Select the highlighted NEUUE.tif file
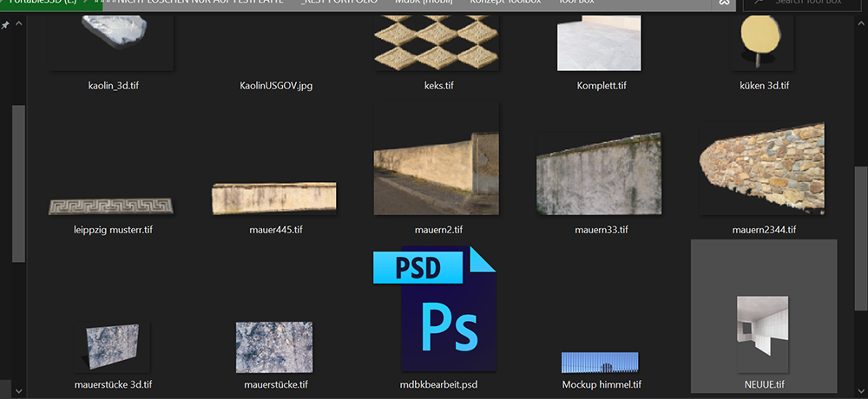Image resolution: width=868 pixels, height=399 pixels. 764,334
